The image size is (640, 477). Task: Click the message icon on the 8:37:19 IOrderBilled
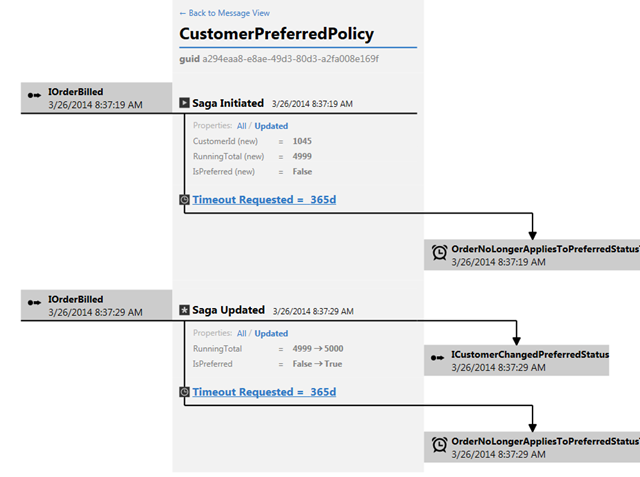click(x=34, y=95)
